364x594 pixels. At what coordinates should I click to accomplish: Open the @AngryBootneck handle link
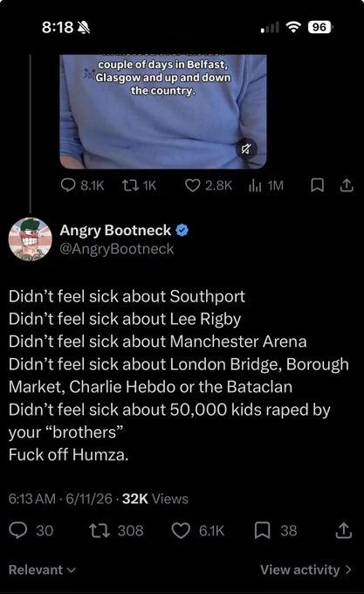coord(117,249)
